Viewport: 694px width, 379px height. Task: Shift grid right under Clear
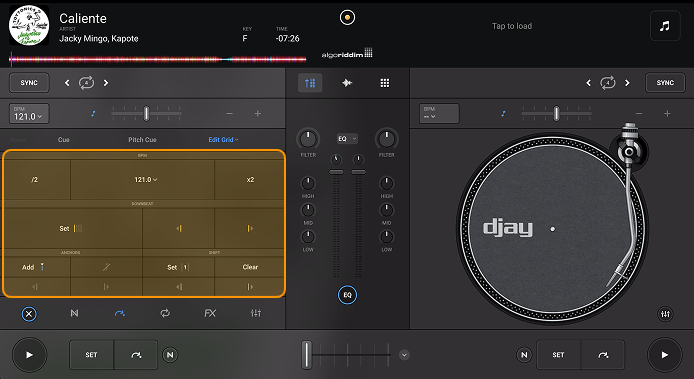pos(250,287)
